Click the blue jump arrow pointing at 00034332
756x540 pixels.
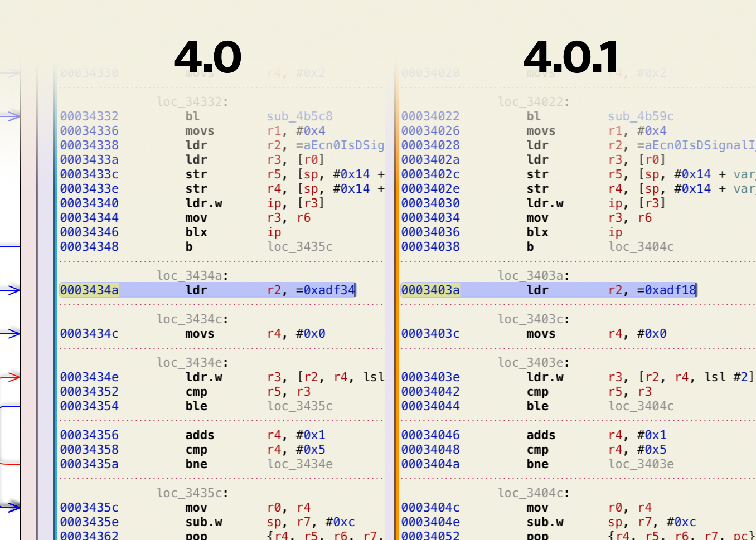pos(11,116)
